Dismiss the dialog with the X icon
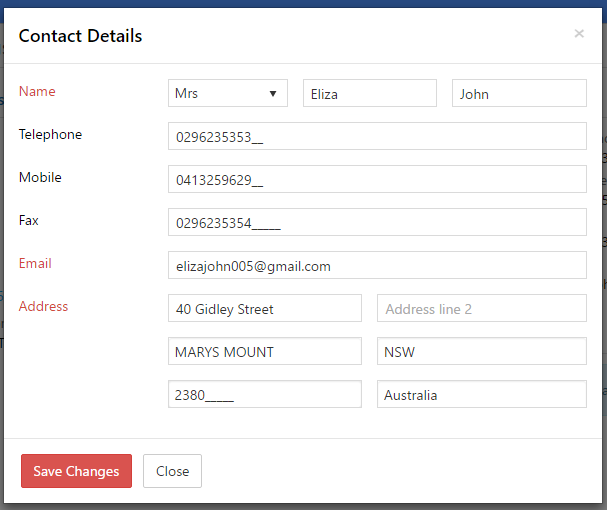 [579, 34]
